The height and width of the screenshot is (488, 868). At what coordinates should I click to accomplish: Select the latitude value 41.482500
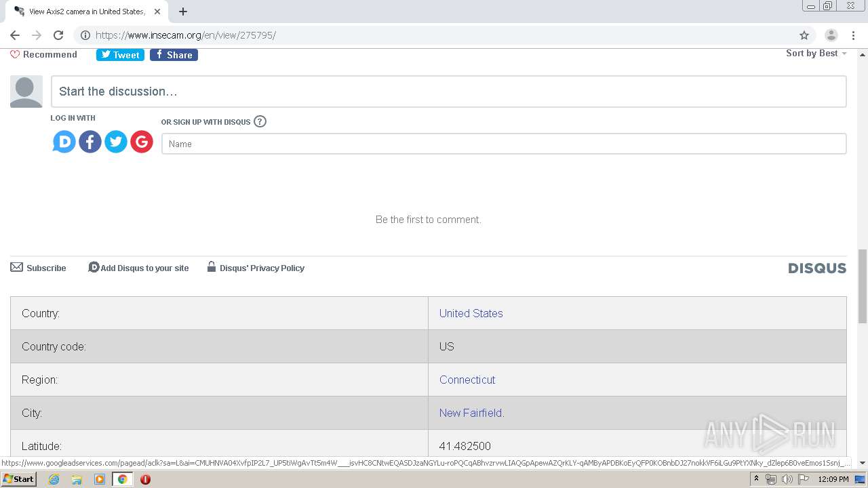click(465, 446)
